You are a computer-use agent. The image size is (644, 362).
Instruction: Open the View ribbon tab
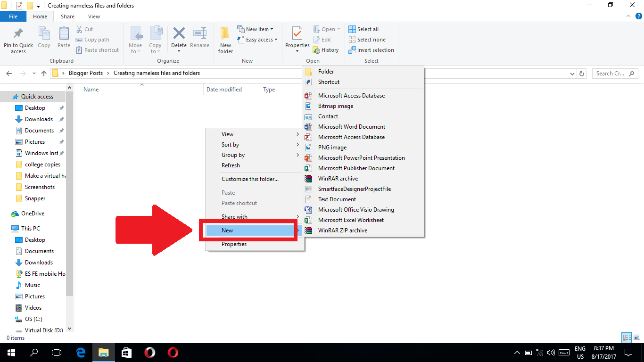click(x=94, y=16)
